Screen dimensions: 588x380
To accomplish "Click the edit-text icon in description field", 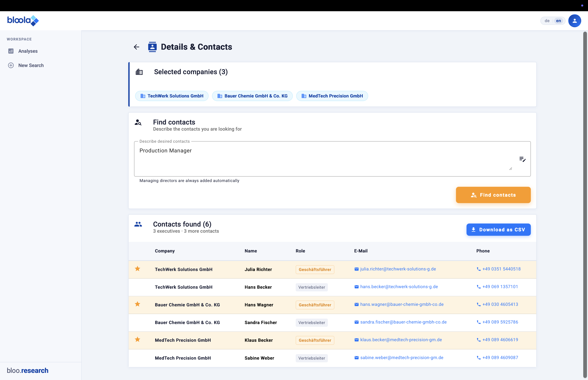I will pos(522,159).
